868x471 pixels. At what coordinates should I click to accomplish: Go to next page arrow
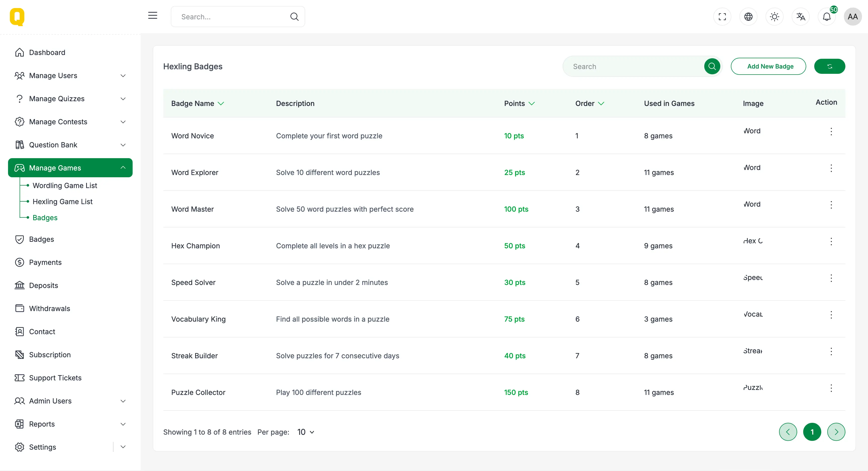836,432
